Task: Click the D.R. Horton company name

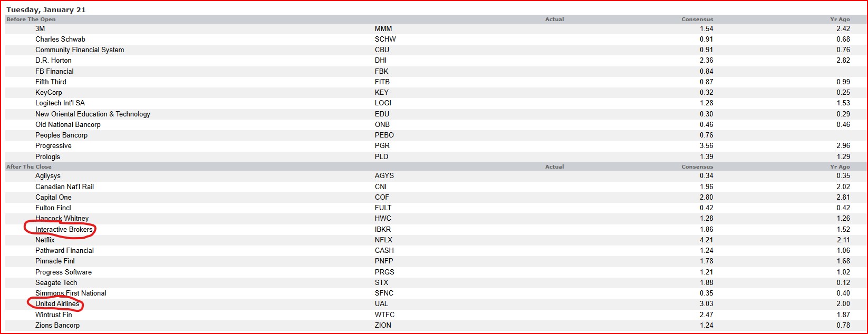Action: click(53, 60)
